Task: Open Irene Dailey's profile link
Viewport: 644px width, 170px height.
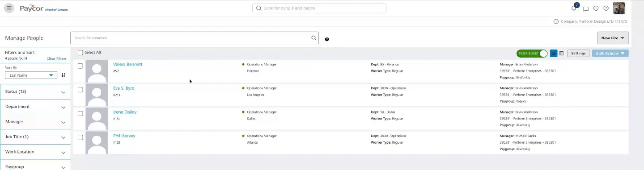Action: [x=125, y=112]
